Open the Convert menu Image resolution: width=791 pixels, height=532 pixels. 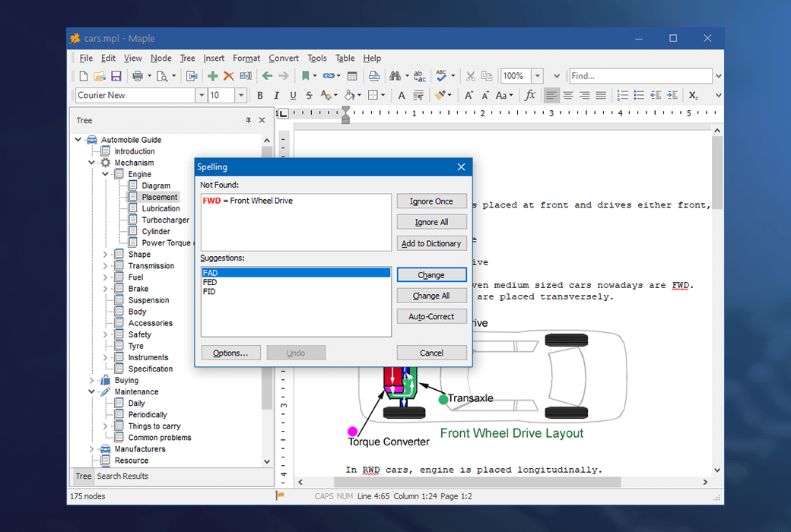pyautogui.click(x=284, y=58)
